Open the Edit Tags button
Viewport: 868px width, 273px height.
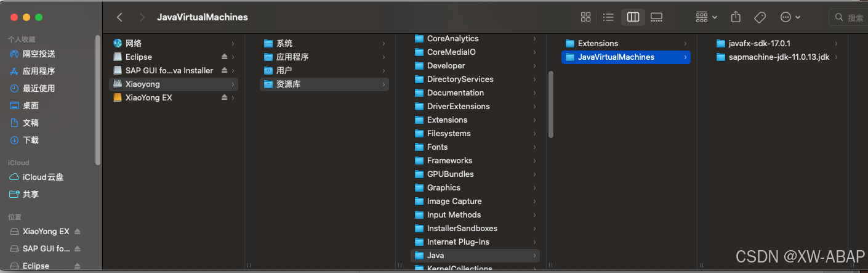coord(760,17)
